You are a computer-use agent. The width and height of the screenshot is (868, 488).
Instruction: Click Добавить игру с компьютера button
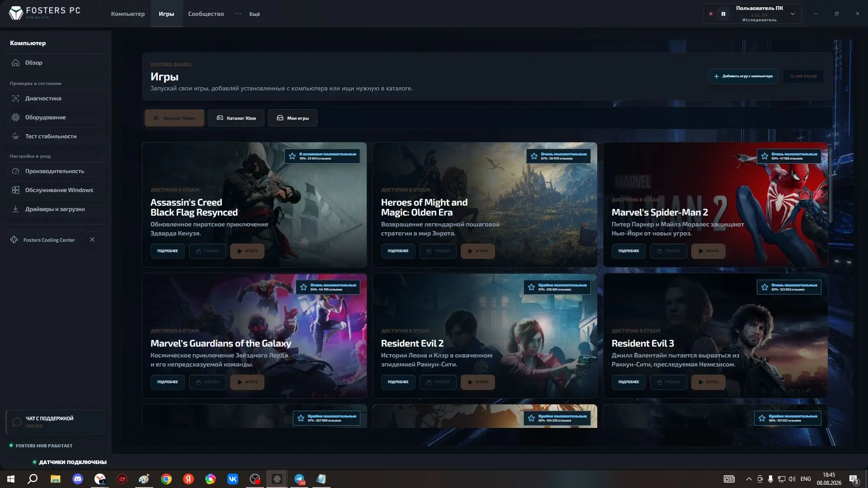743,76
